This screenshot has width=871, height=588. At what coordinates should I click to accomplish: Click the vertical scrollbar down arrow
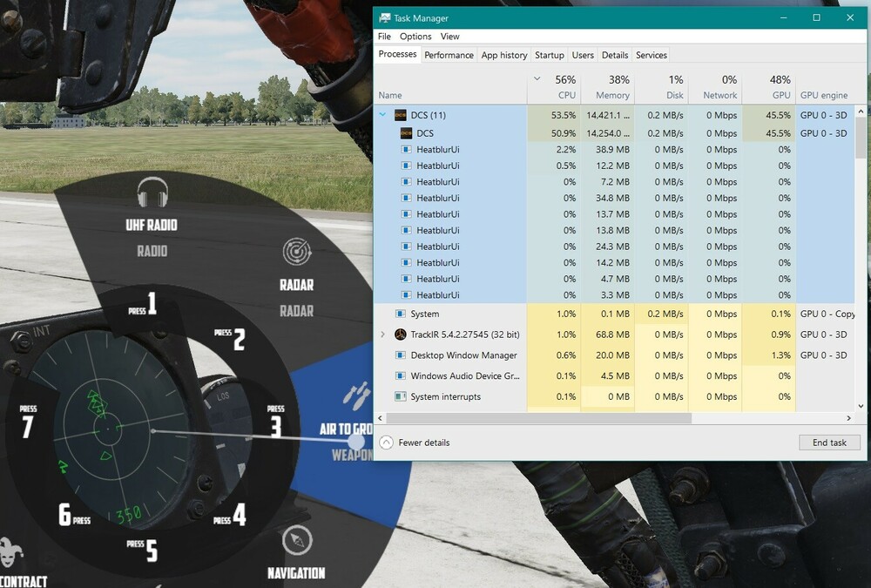(x=861, y=406)
